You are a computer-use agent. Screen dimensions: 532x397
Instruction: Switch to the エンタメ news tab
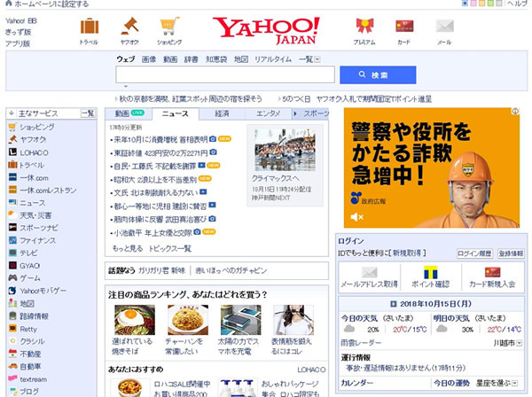268,113
